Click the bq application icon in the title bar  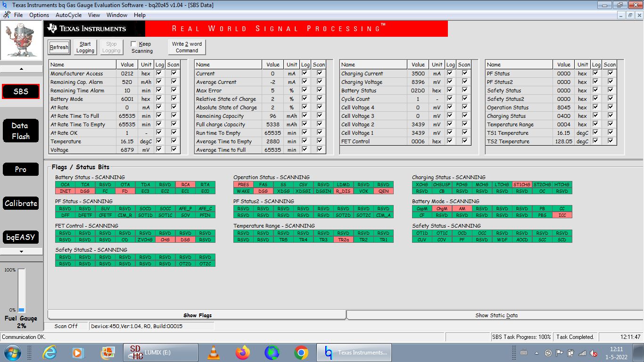(x=5, y=5)
